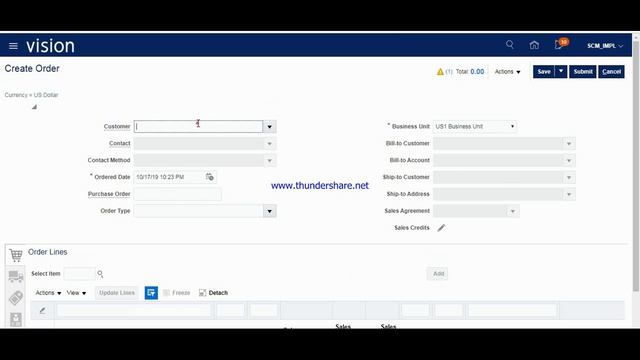Open the Ship-to Customer dropdown arrow
The width and height of the screenshot is (640, 360).
click(569, 177)
